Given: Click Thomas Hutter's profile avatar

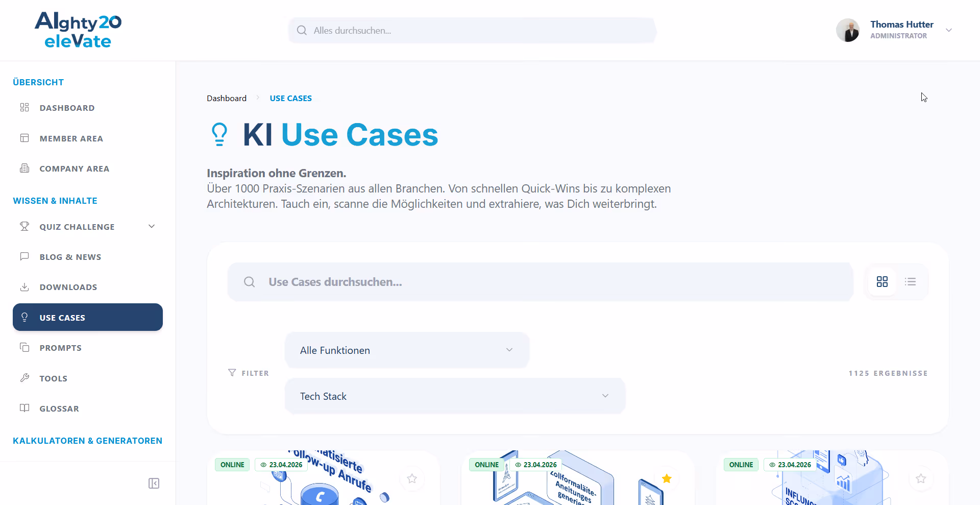Looking at the screenshot, I should tap(848, 30).
